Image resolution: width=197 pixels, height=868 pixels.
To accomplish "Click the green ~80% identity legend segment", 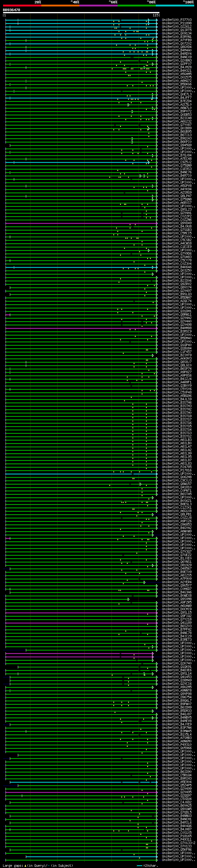I will 137,6.
